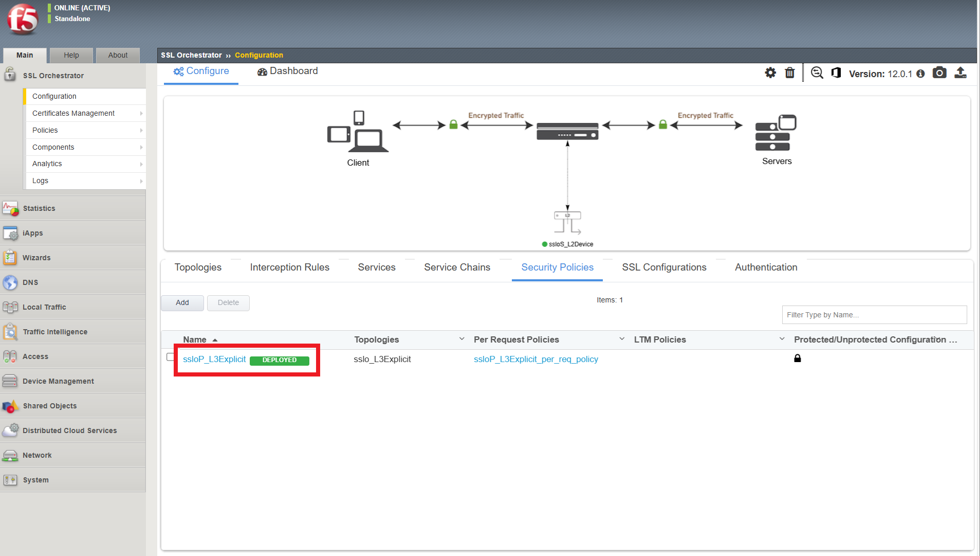Click the Add button
Image resolution: width=980 pixels, height=556 pixels.
click(x=182, y=303)
